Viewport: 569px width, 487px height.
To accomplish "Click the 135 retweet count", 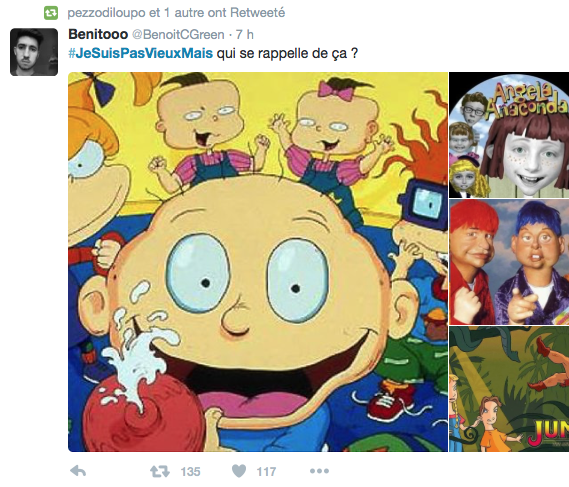I will pyautogui.click(x=191, y=471).
